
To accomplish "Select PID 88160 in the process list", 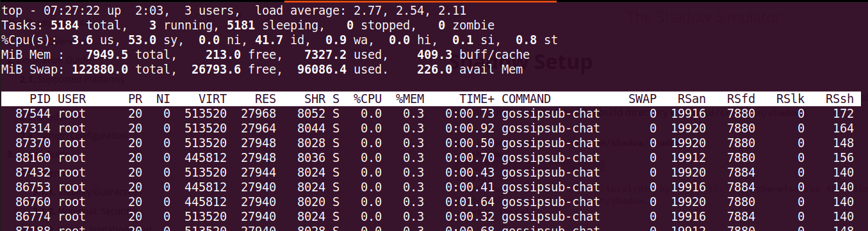I will coord(33,157).
